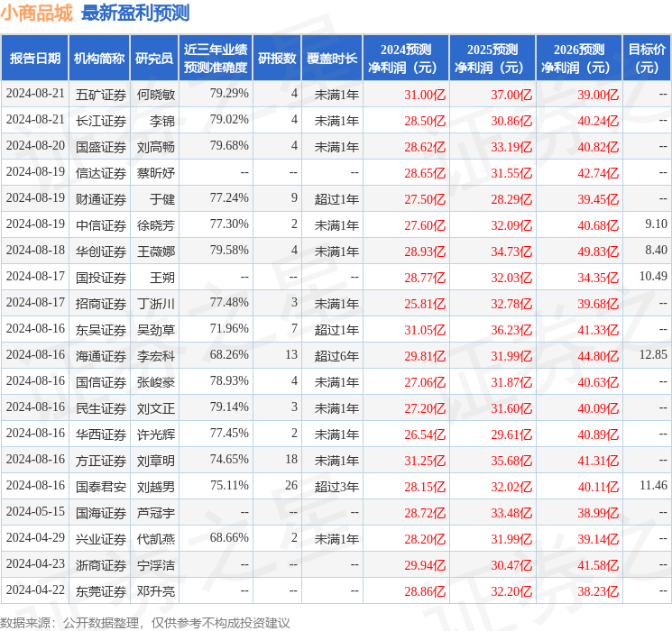Click 2025 forecast value 28.29亿

(x=511, y=199)
